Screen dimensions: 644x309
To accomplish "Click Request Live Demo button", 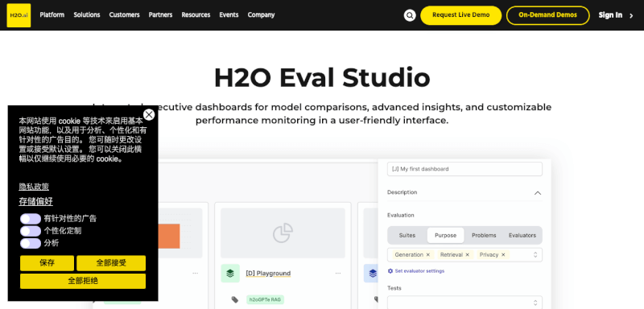I will 460,15.
